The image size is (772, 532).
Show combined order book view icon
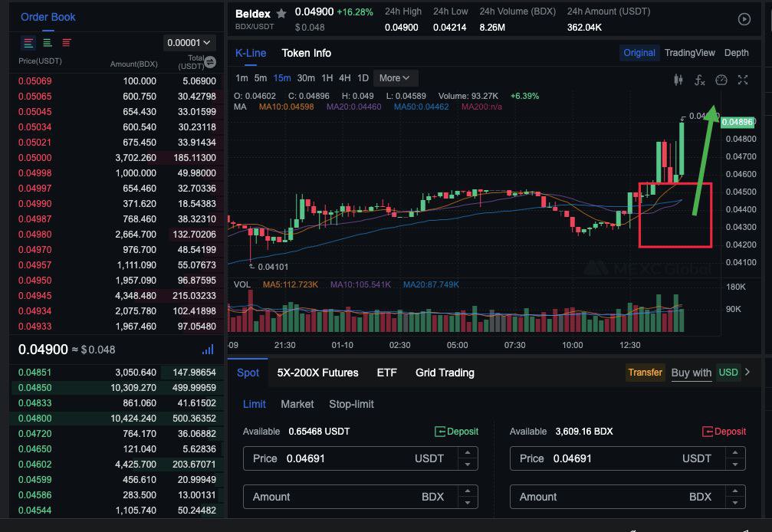click(28, 43)
